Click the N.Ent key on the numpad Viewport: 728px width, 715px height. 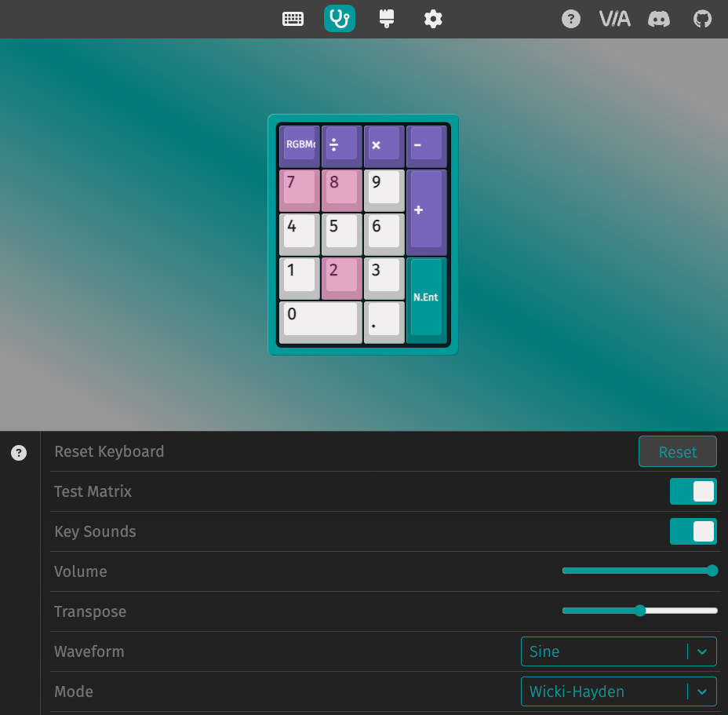[426, 298]
